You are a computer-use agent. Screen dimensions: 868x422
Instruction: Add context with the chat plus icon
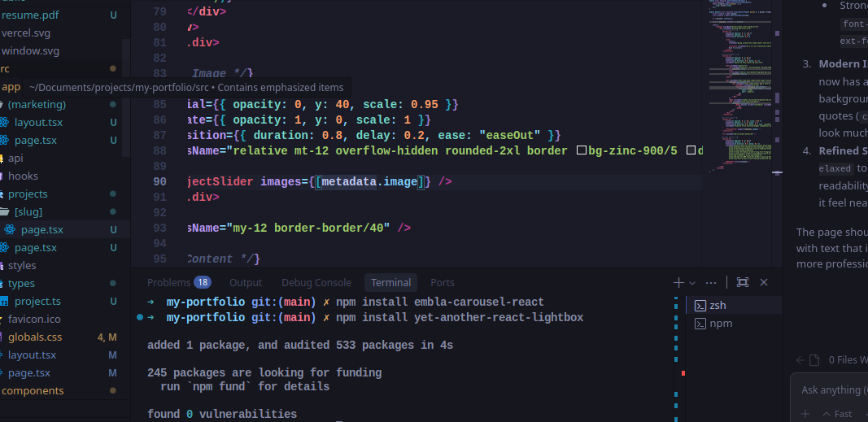(805, 414)
